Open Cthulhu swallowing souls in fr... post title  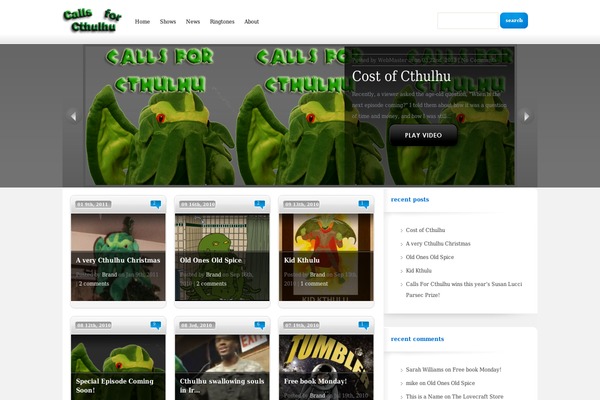[222, 385]
